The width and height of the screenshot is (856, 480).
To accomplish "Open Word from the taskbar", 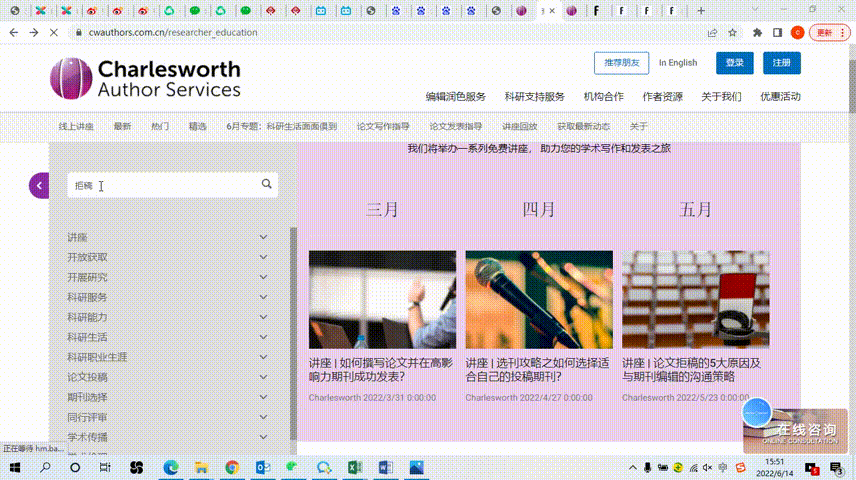I will [385, 467].
